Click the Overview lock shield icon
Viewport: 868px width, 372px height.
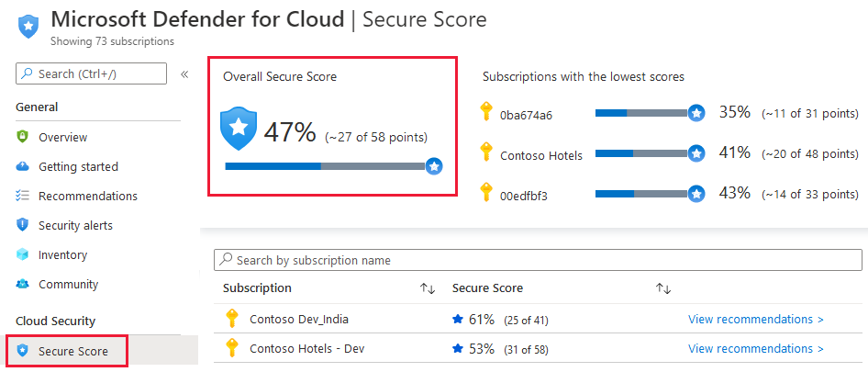[23, 137]
